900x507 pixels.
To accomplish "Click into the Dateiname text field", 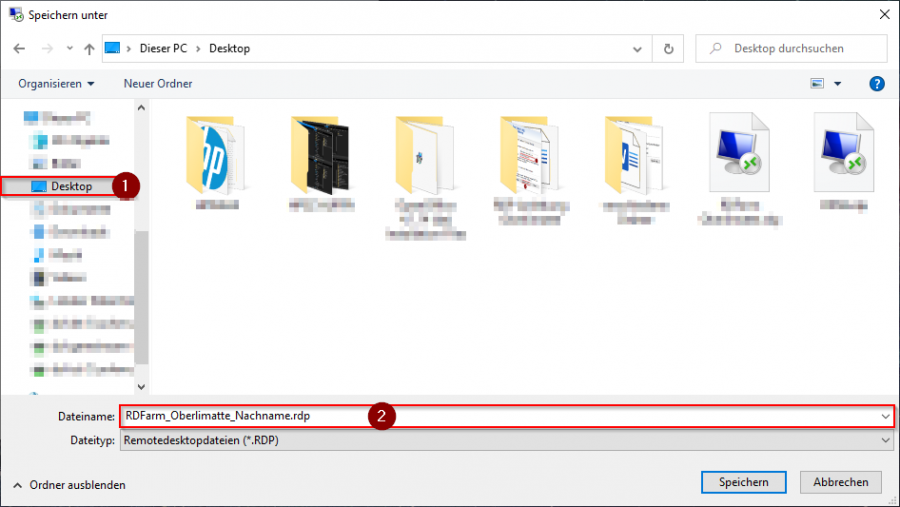I will tap(500, 416).
